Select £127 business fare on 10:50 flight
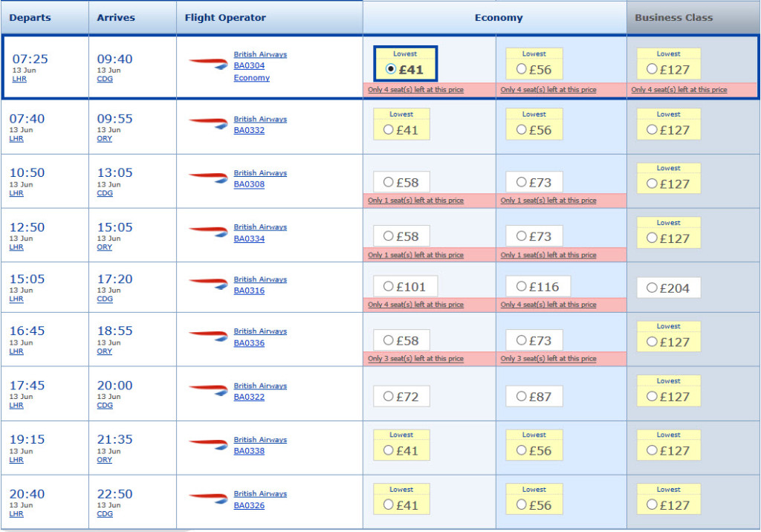761x532 pixels. 652,184
